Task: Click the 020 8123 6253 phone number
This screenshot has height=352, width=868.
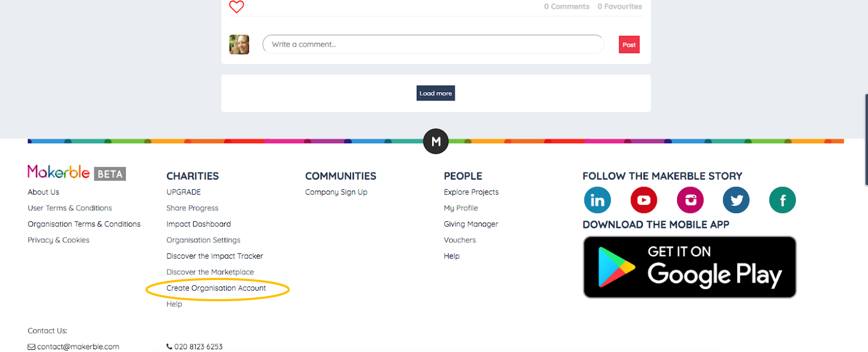Action: tap(198, 347)
